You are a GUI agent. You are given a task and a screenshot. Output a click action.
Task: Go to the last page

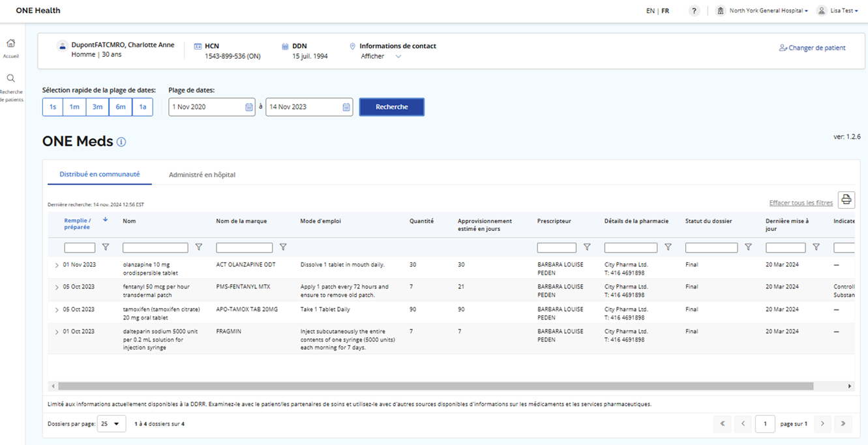(843, 424)
